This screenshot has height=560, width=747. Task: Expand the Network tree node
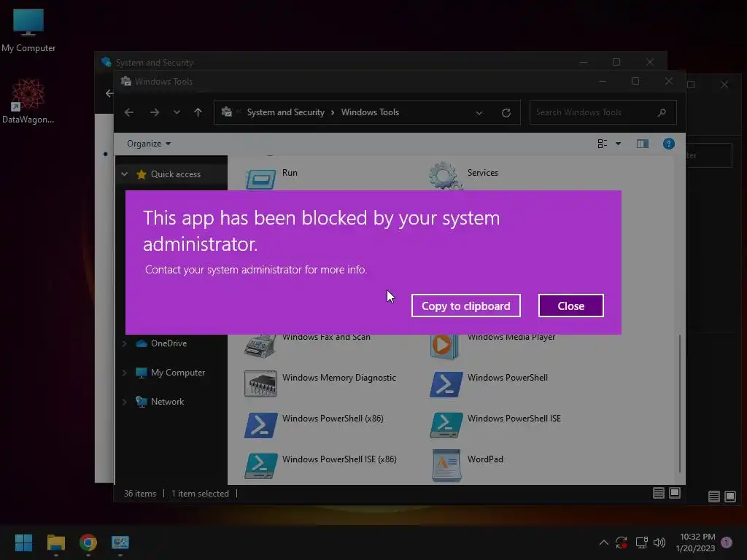coord(124,402)
